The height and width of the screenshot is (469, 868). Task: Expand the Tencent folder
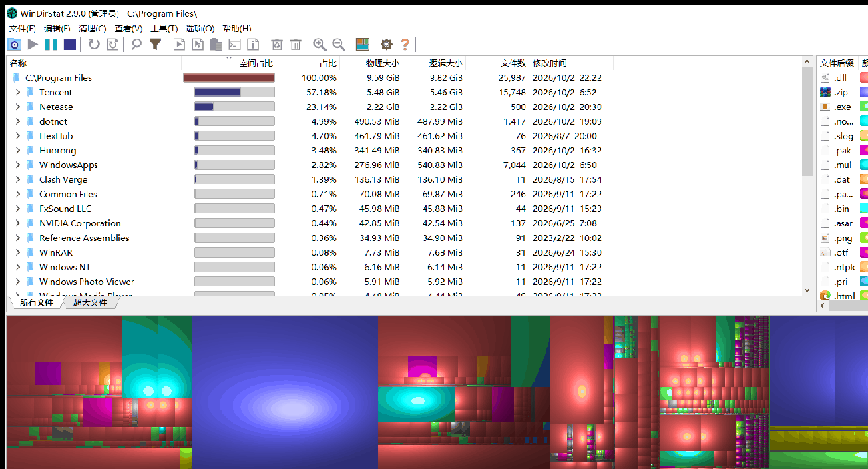[18, 93]
